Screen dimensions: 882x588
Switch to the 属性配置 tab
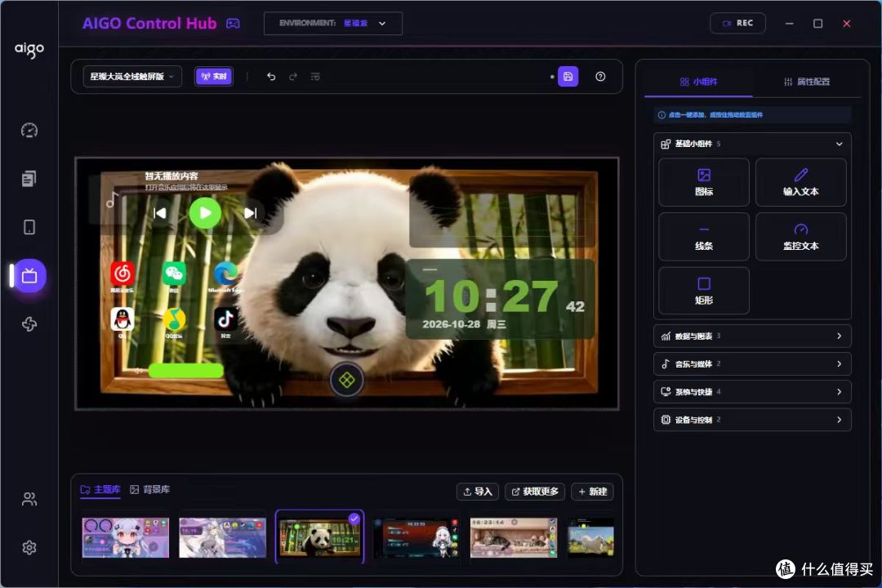tap(807, 82)
